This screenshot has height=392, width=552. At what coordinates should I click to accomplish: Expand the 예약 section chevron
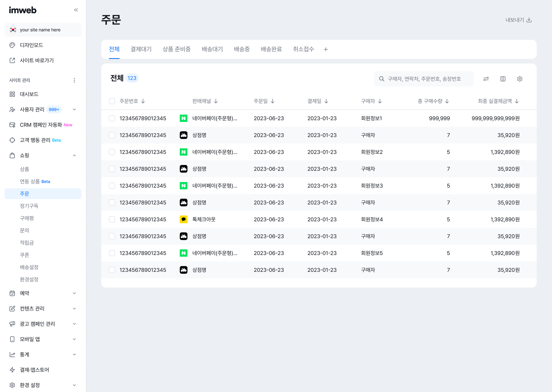coord(74,293)
